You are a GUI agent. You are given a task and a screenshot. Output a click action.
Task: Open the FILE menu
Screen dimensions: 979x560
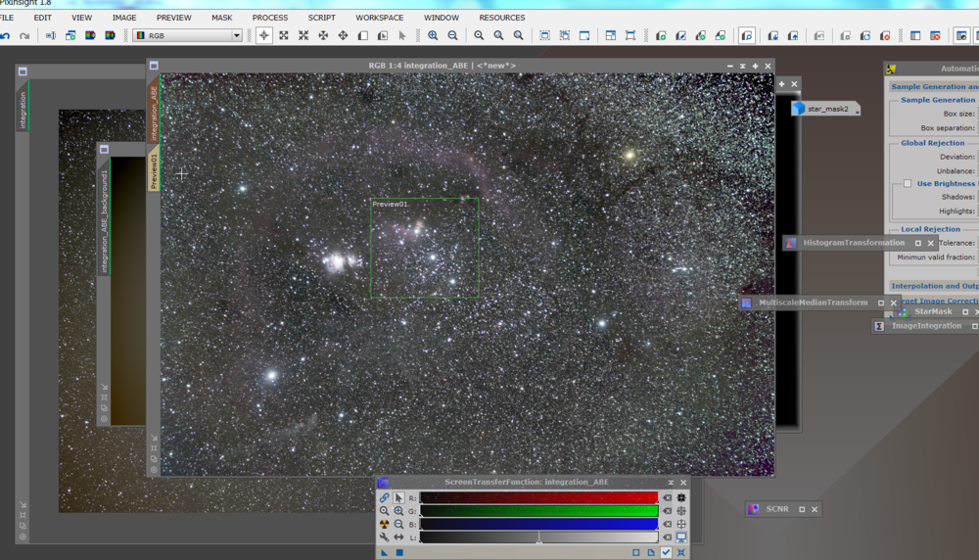tap(7, 18)
